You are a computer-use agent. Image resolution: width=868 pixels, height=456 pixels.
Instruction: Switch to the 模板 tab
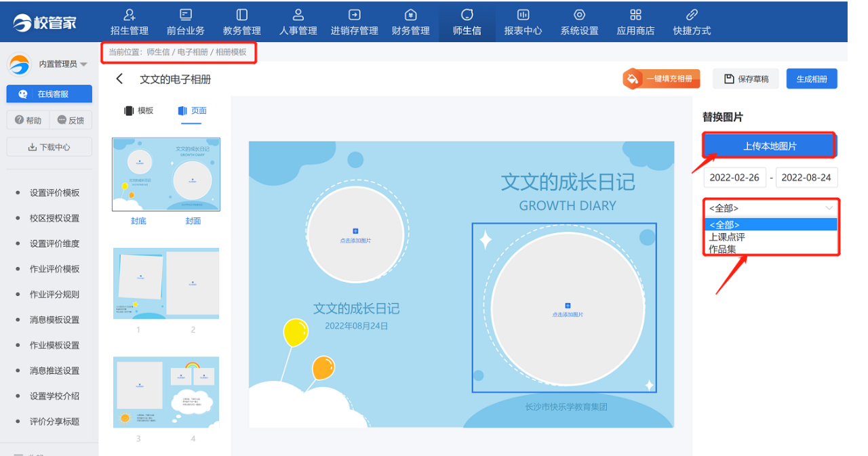tap(139, 110)
